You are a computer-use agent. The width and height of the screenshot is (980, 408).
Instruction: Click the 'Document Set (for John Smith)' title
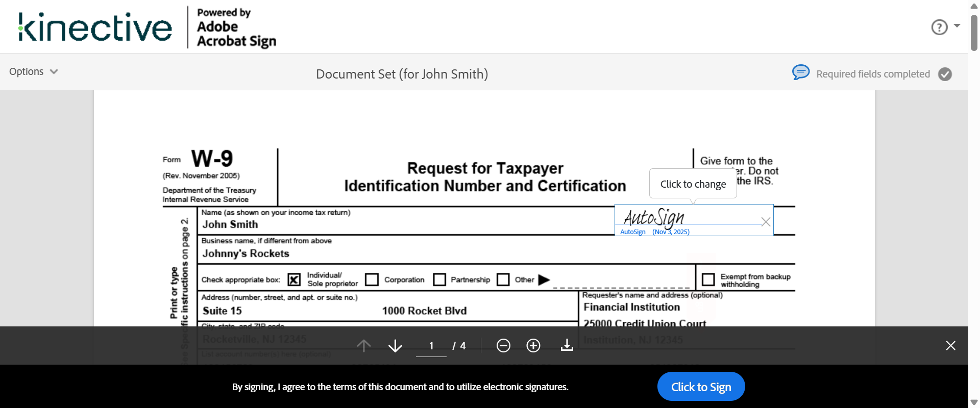pyautogui.click(x=402, y=74)
